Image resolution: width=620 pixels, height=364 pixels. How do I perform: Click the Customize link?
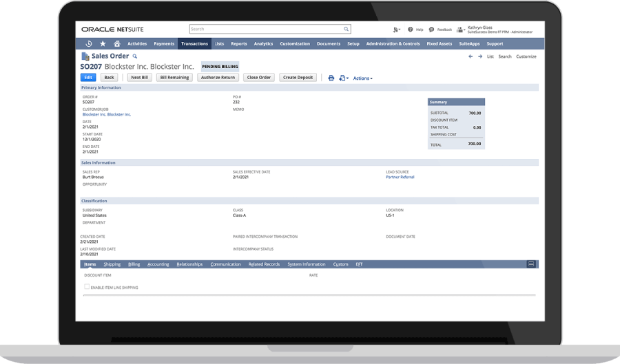tap(526, 56)
